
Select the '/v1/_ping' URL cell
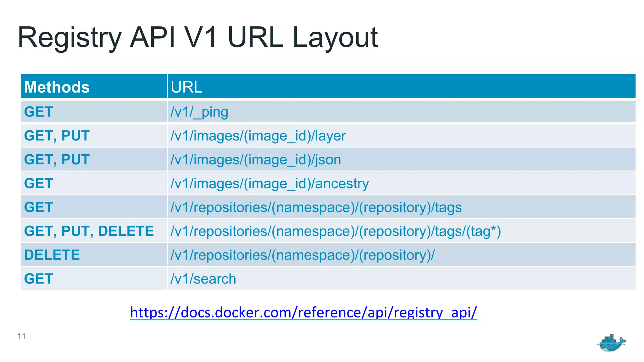402,112
